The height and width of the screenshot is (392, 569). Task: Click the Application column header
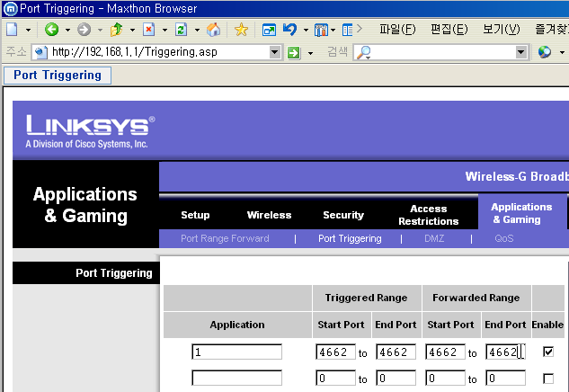237,325
